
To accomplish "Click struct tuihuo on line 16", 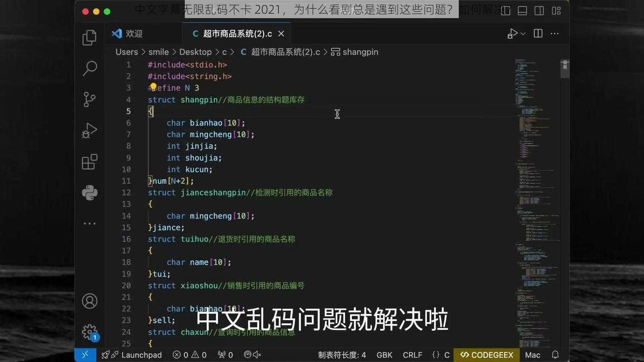I will click(178, 239).
